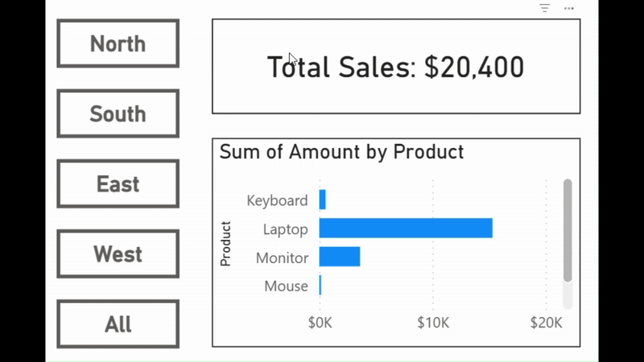Click the Laptop bar in the chart
Image resolution: width=644 pixels, height=362 pixels.
405,228
